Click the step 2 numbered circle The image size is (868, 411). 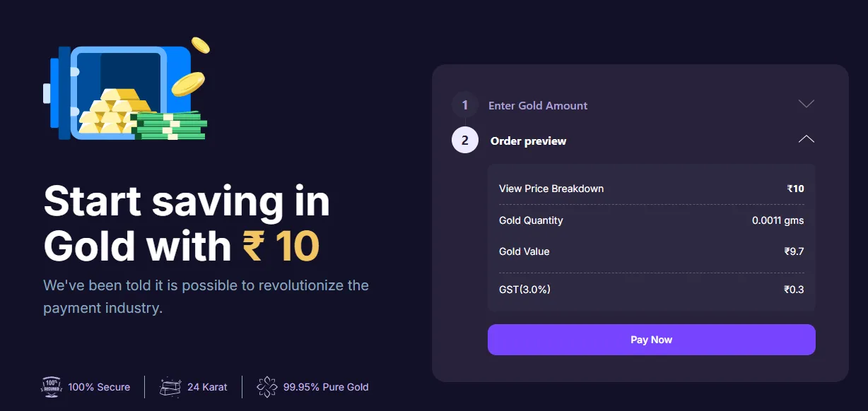click(x=464, y=140)
